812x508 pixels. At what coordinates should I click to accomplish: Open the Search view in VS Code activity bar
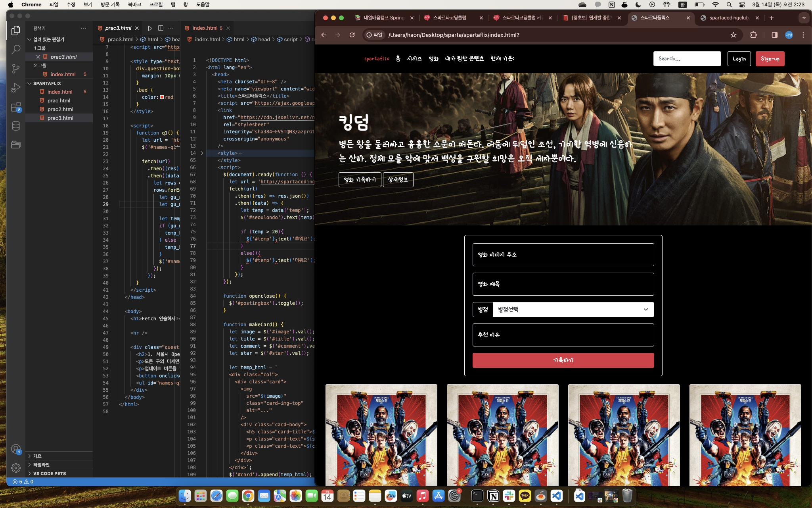coord(16,49)
